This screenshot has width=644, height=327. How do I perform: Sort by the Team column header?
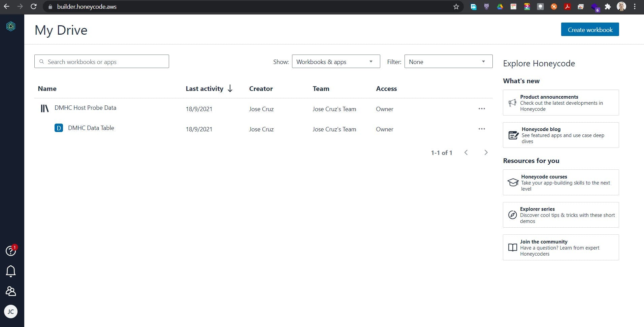tap(321, 89)
